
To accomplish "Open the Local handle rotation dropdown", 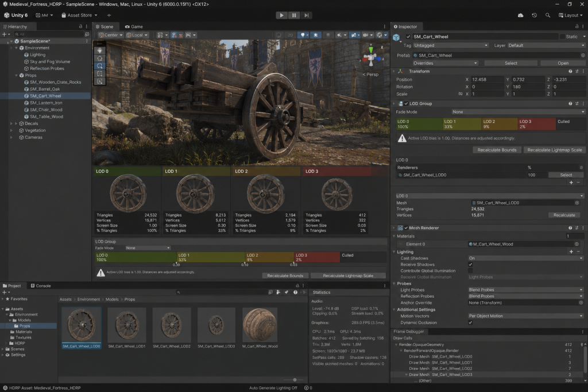I will coord(137,35).
